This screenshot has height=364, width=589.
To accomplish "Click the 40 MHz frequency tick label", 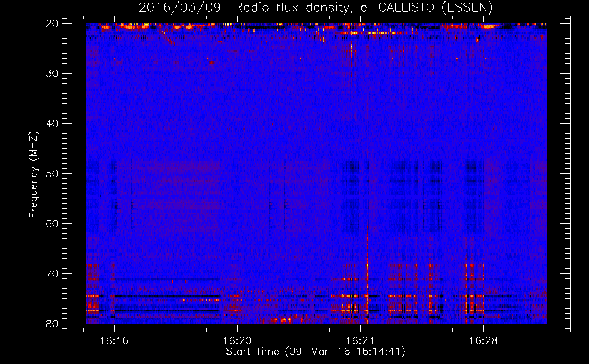I will (52, 124).
